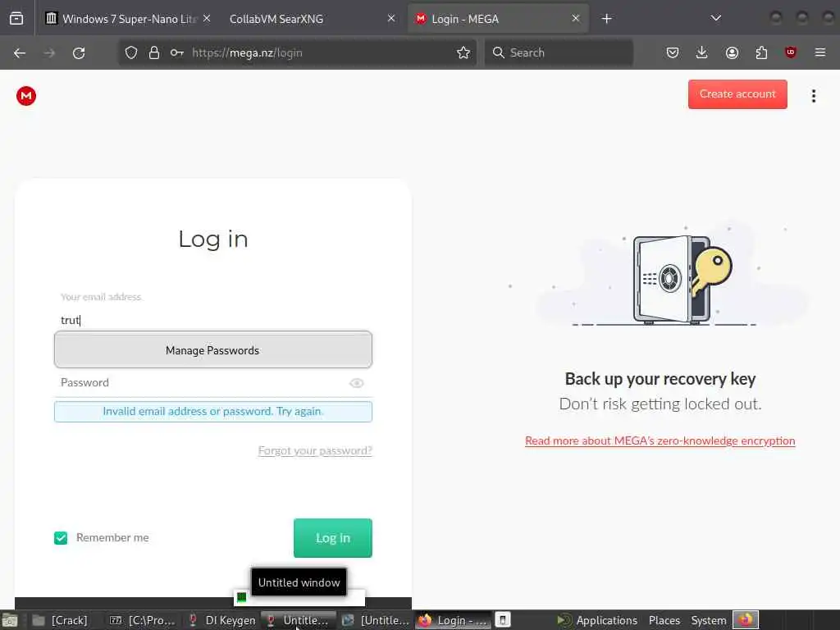The width and height of the screenshot is (840, 630).
Task: Bookmark this page with the star icon
Action: [x=463, y=52]
